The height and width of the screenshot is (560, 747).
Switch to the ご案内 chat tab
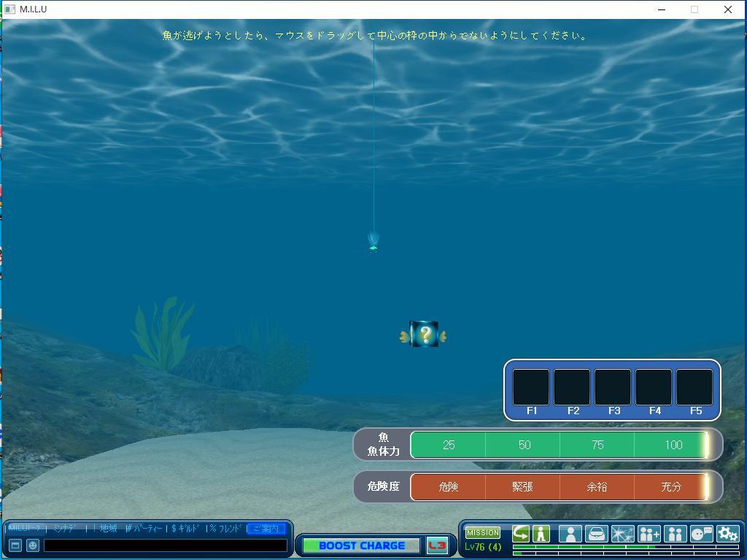(265, 529)
